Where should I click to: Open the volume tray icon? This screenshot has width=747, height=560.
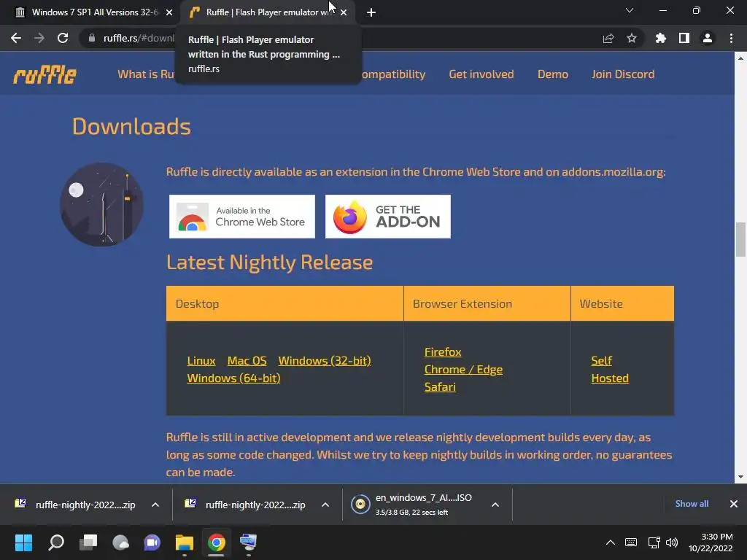pos(672,542)
